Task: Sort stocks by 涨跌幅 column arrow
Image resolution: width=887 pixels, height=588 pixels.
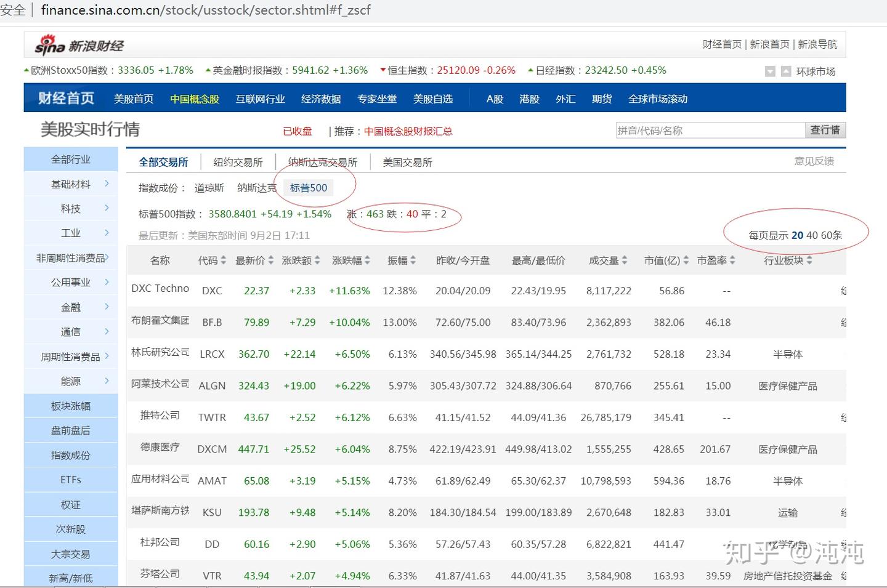Action: click(366, 260)
